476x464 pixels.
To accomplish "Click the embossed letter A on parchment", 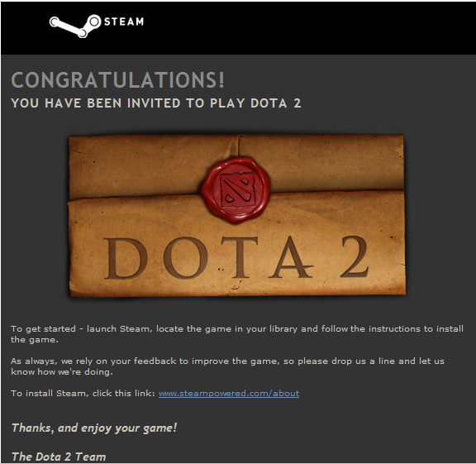I will (x=291, y=257).
